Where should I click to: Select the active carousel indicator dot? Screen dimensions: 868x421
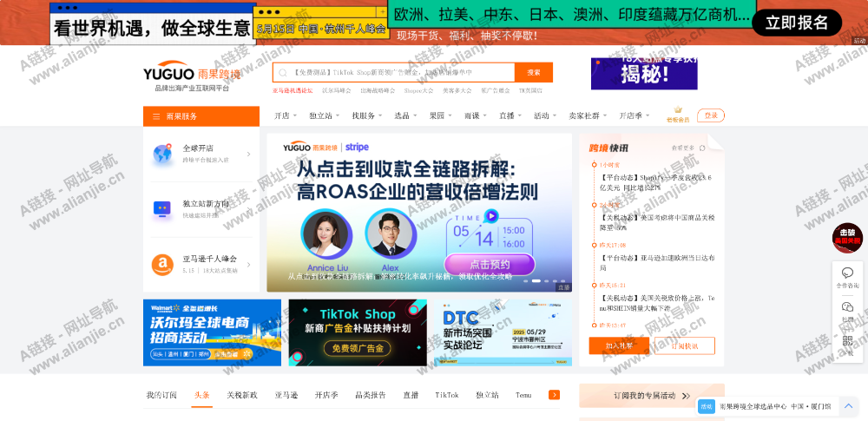point(536,281)
